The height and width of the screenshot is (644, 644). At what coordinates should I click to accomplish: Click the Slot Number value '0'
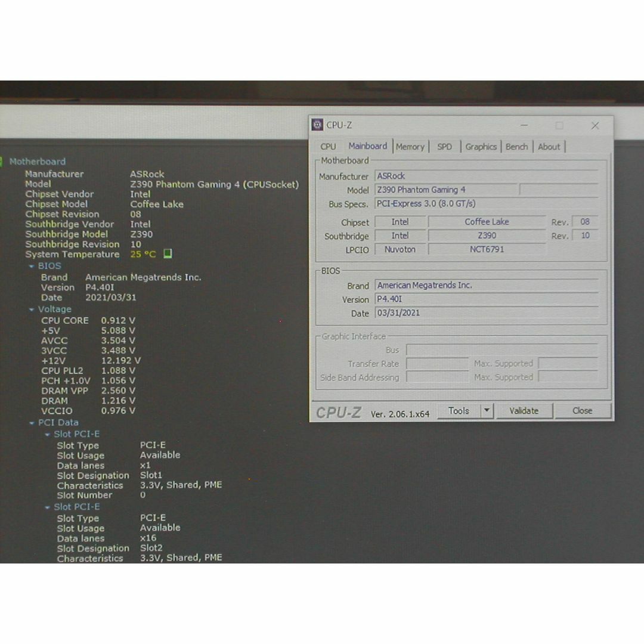click(x=143, y=495)
